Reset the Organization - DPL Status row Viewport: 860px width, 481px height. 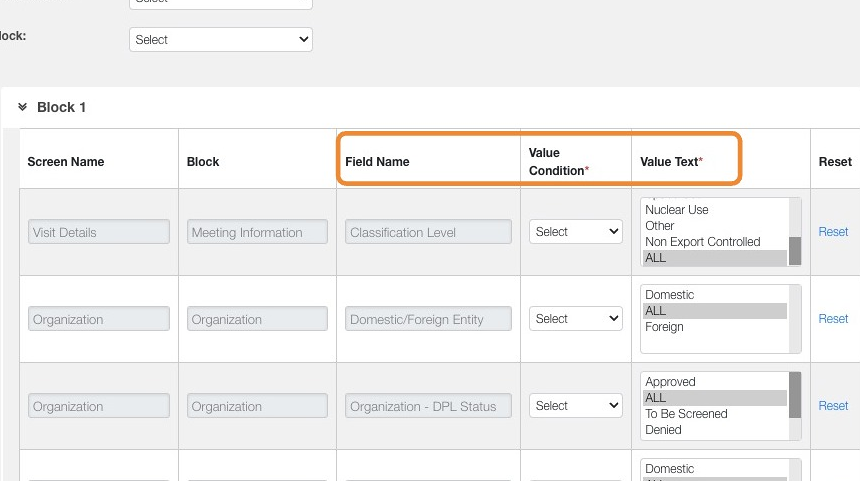point(833,406)
